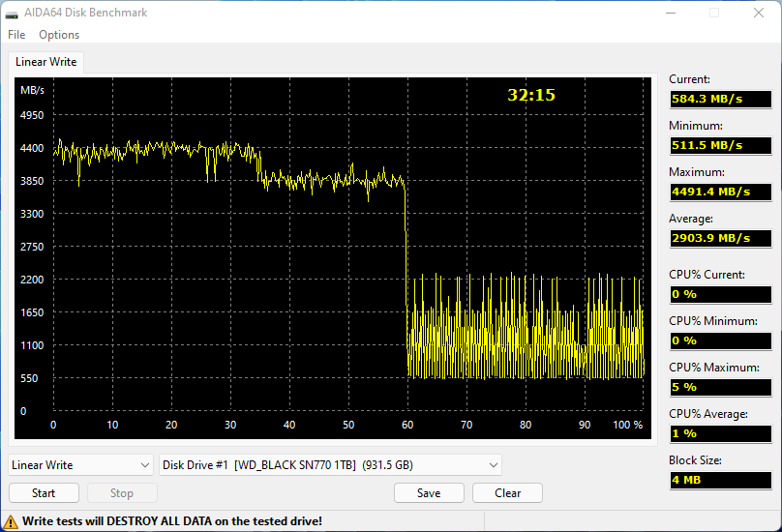Click the Stop button
The width and height of the screenshot is (782, 532).
click(122, 493)
